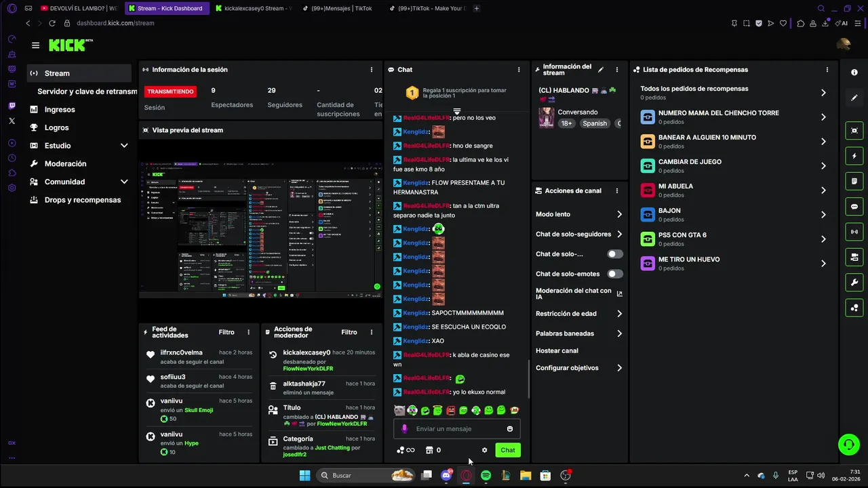Open Opera AI button in toolbar
The width and height of the screenshot is (868, 488).
point(842,23)
